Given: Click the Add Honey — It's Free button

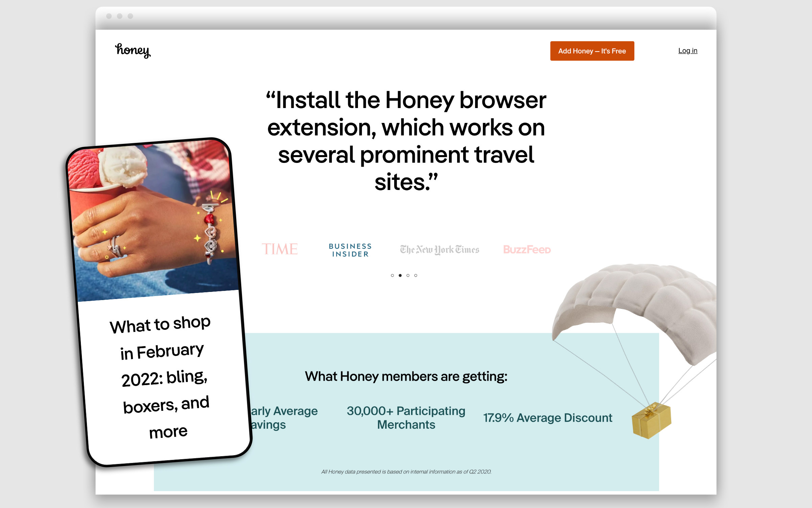Looking at the screenshot, I should 592,51.
